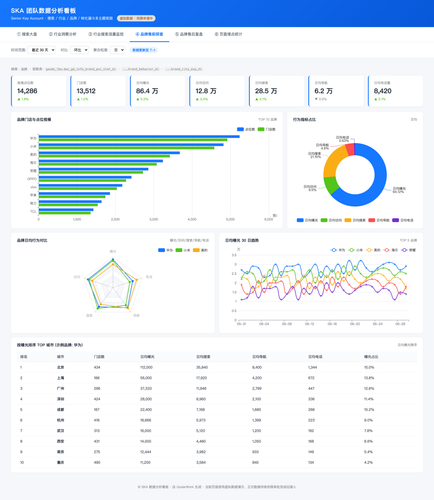Toggle the orange line in trend chart legend

point(373,250)
